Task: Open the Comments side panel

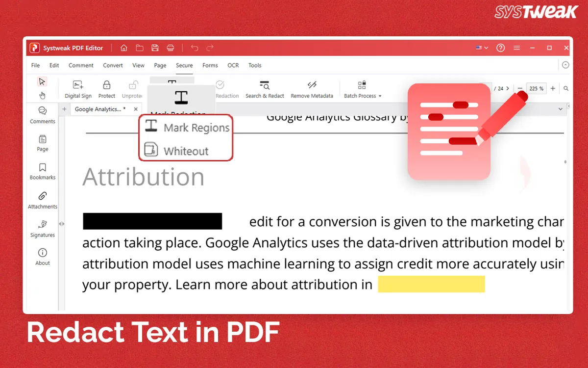Action: (43, 115)
